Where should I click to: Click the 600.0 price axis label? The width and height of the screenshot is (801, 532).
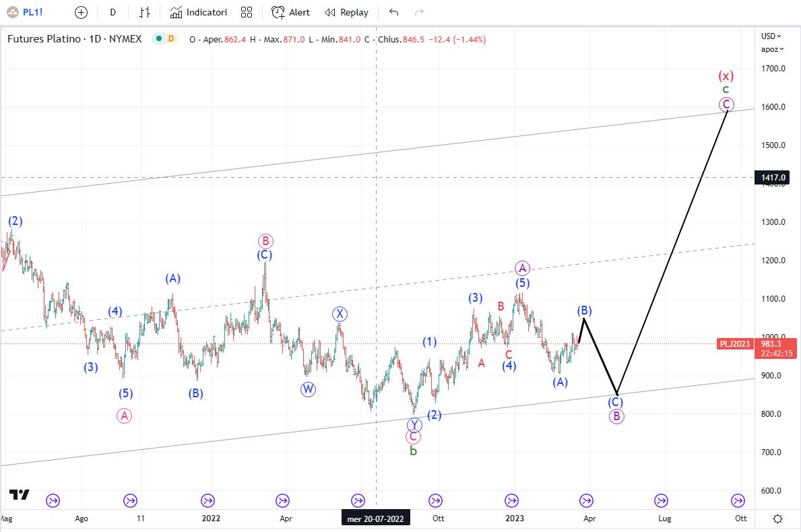tap(771, 491)
